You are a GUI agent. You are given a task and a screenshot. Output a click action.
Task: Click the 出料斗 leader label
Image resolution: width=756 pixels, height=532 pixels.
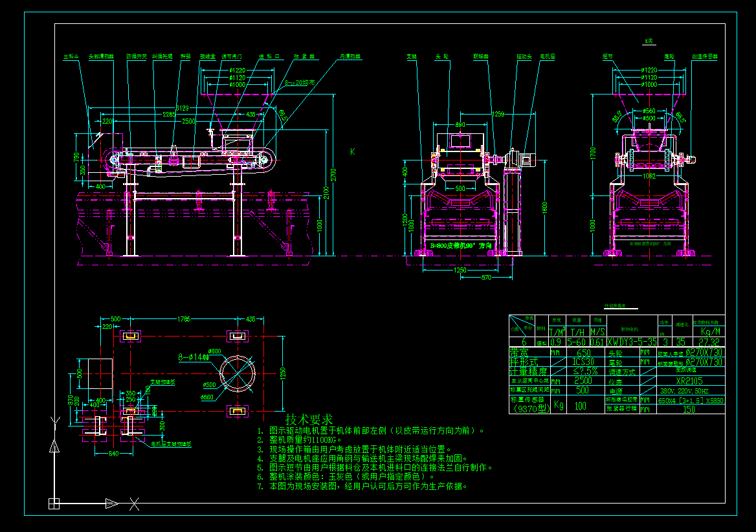click(71, 57)
